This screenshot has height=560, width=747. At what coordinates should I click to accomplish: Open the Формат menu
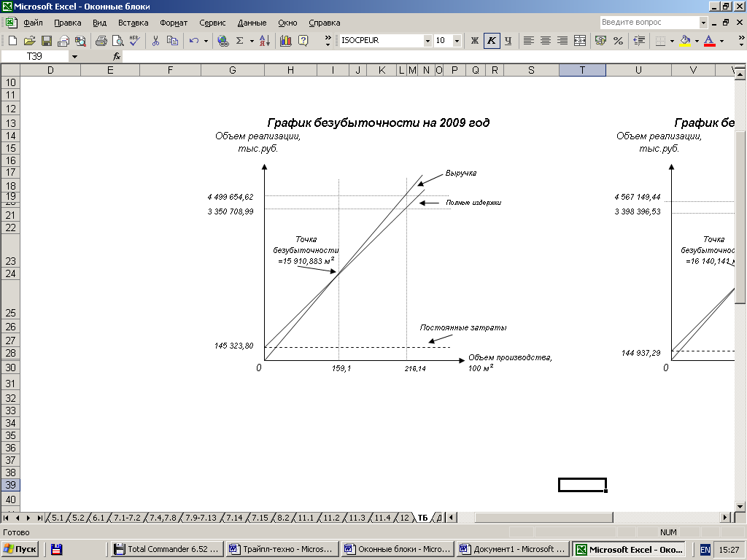174,23
